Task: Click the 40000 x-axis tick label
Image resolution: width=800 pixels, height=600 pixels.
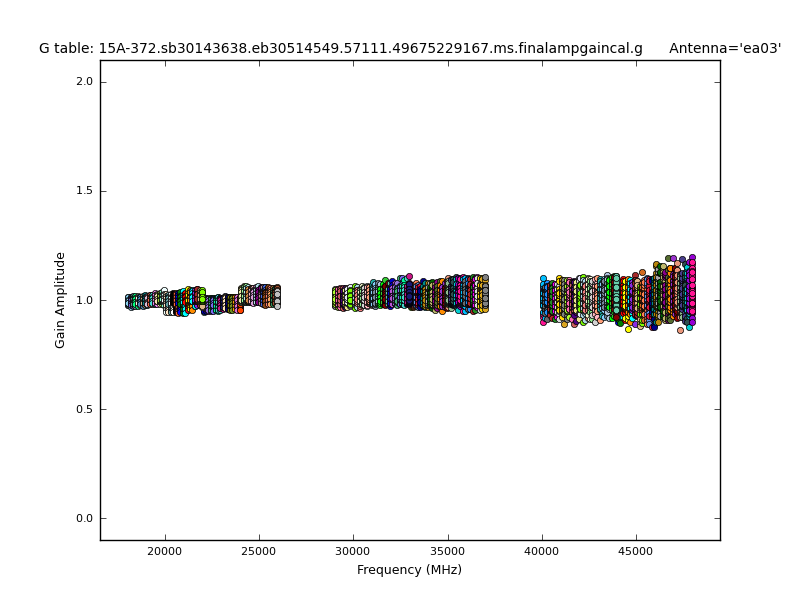Action: point(542,551)
